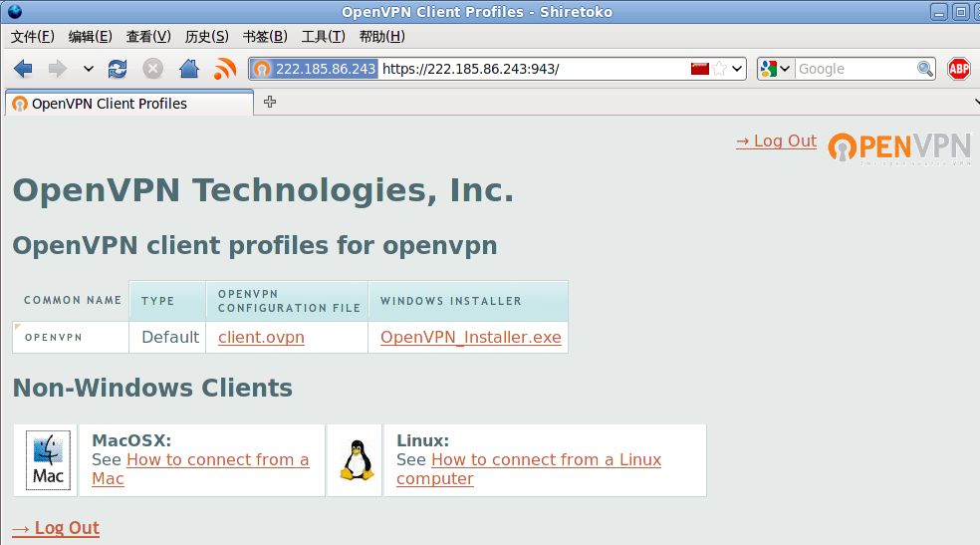Open the 历史(S) menu

[x=206, y=36]
